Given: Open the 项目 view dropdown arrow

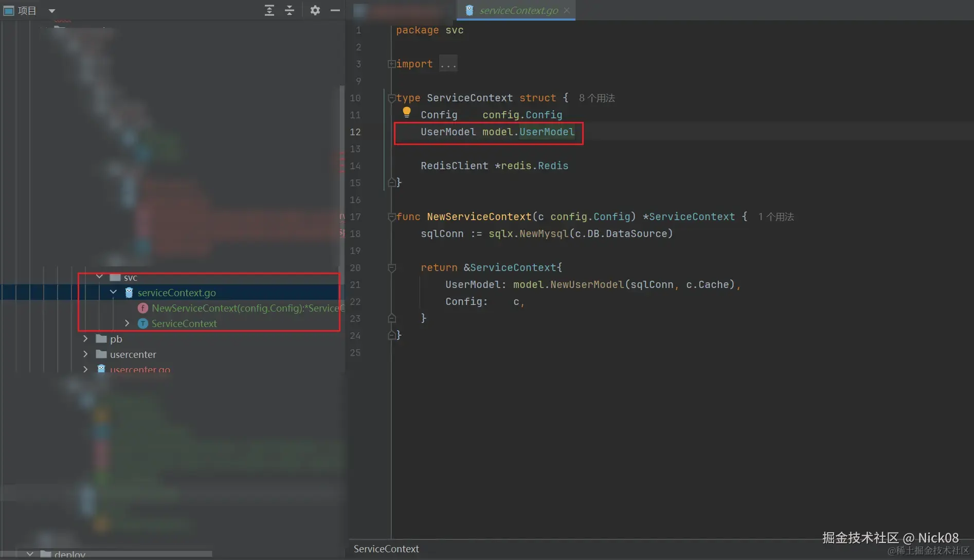Looking at the screenshot, I should [51, 11].
